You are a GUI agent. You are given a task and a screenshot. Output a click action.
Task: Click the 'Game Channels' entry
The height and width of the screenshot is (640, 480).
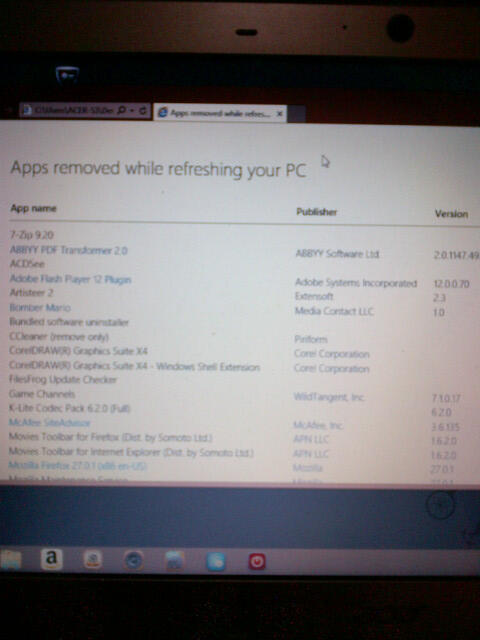point(42,394)
